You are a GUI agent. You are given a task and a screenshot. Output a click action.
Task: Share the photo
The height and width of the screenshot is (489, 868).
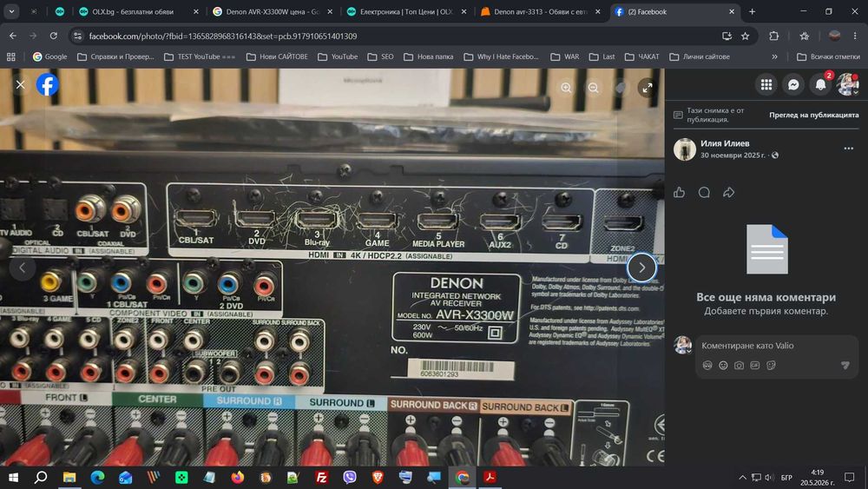[728, 192]
